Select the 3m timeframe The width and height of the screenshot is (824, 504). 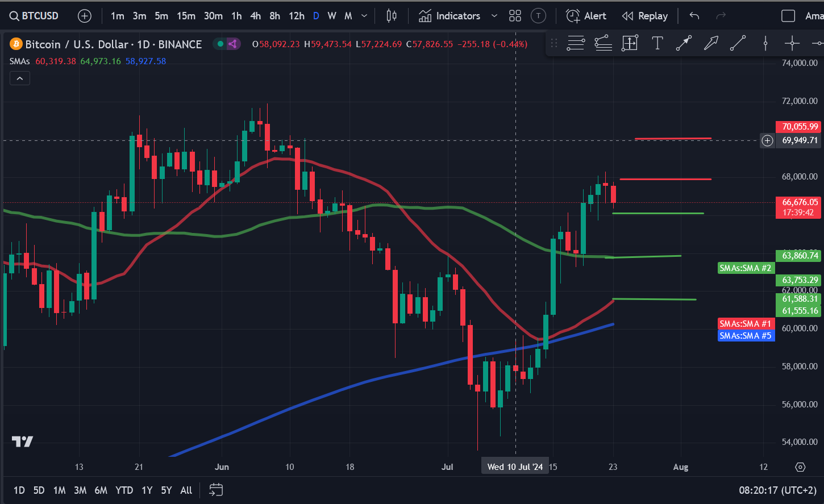pos(139,16)
